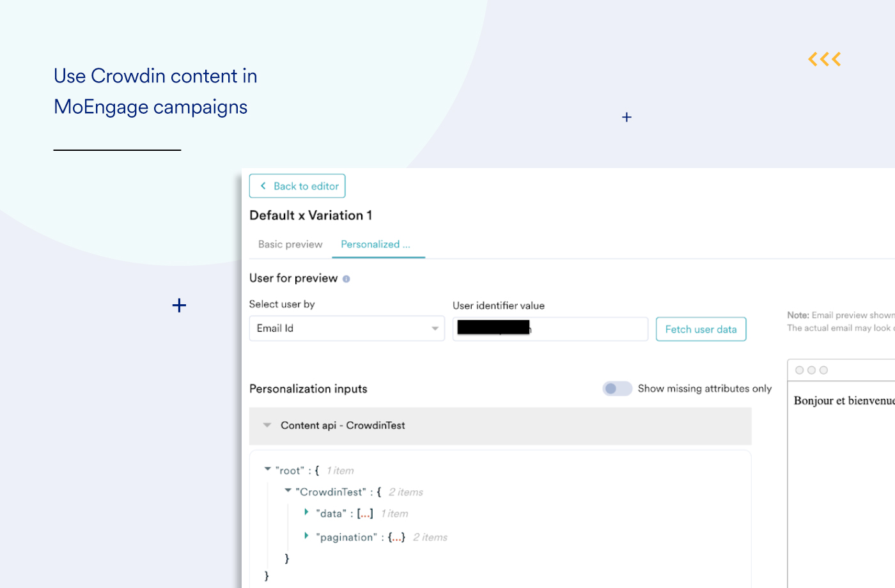Click the Back to editor button

[x=297, y=186]
